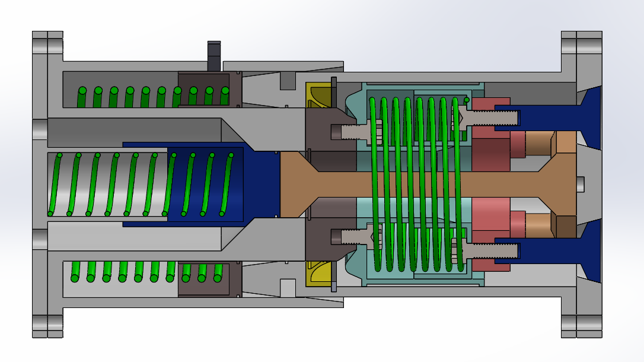
Task: Select the upper dark brown spring retainer block
Action: click(x=209, y=90)
